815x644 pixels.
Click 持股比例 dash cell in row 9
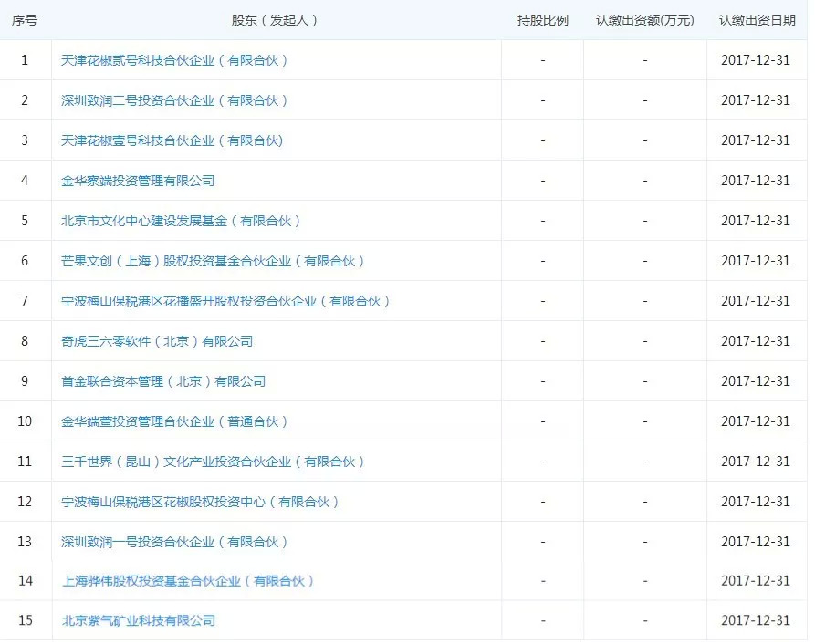pyautogui.click(x=543, y=381)
